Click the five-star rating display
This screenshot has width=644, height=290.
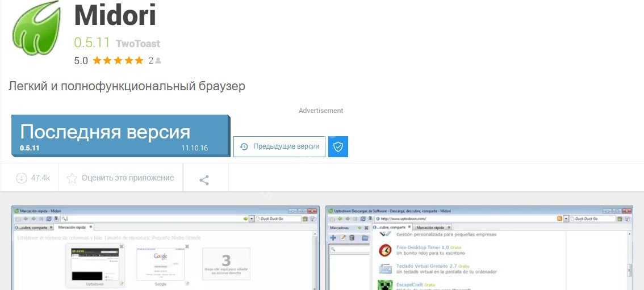click(x=118, y=61)
